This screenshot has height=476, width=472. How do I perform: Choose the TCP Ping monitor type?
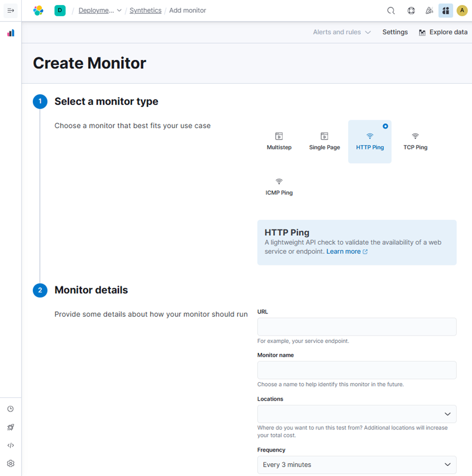click(x=415, y=141)
